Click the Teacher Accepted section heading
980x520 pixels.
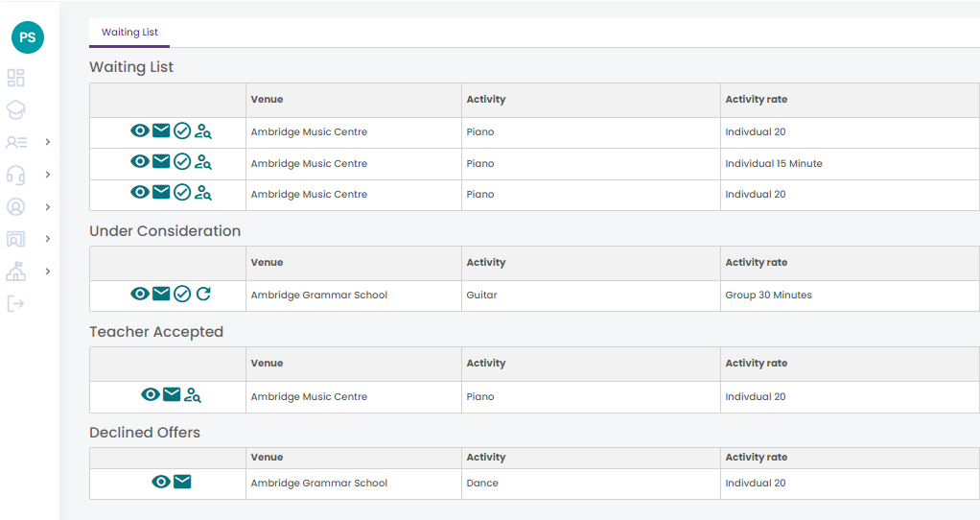[156, 332]
